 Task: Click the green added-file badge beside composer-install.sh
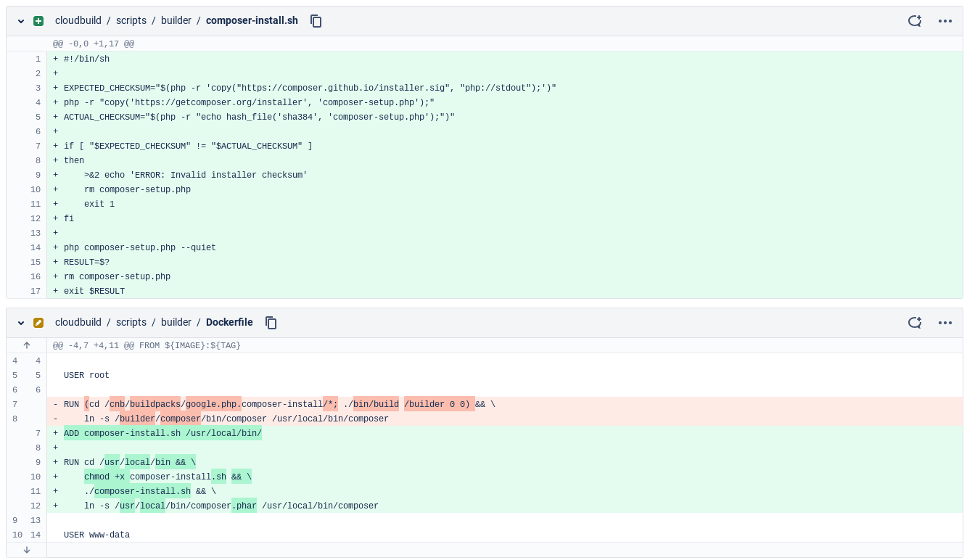(38, 21)
